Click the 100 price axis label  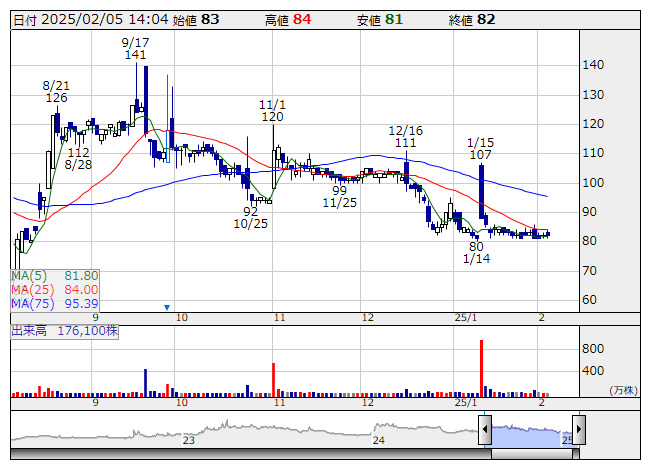click(x=593, y=183)
